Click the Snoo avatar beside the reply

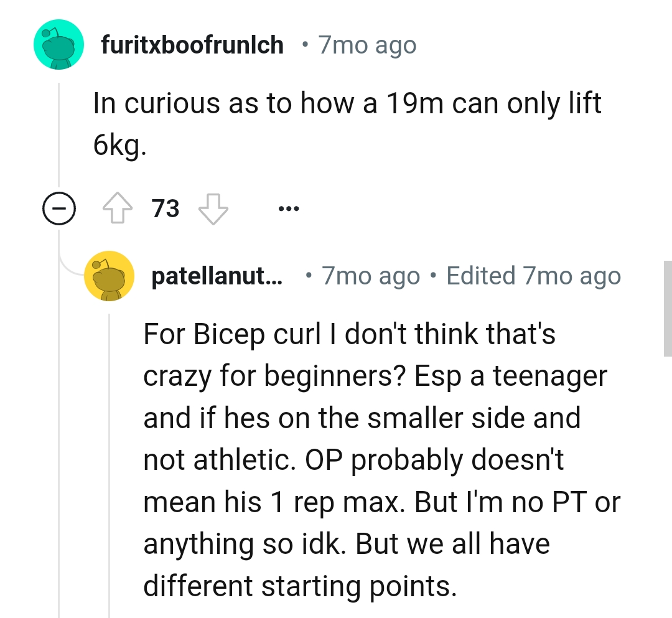[x=110, y=276]
